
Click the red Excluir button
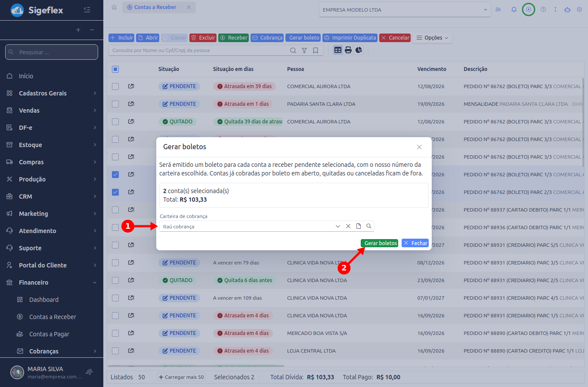pyautogui.click(x=203, y=38)
